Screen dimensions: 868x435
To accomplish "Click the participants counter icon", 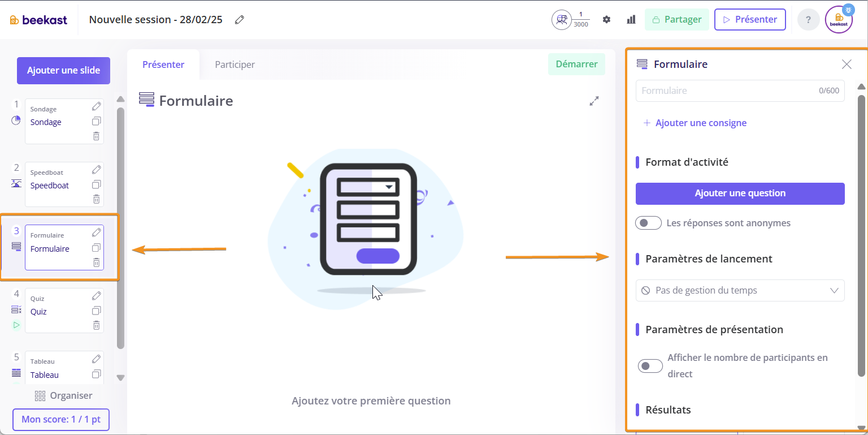I will [x=562, y=20].
